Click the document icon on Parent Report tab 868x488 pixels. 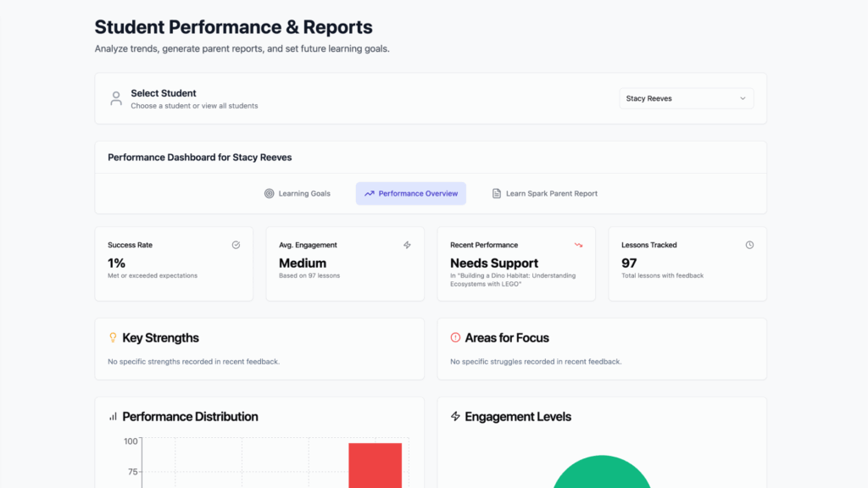(x=497, y=194)
